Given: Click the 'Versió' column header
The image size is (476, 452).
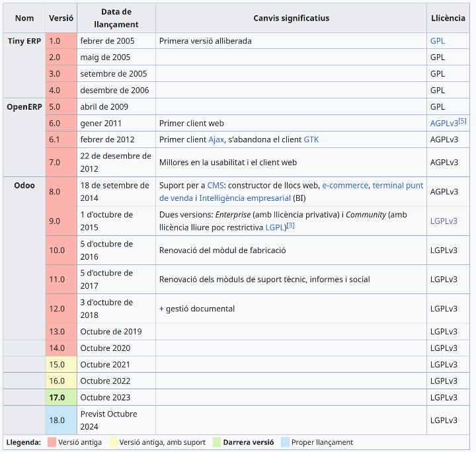Looking at the screenshot, I should point(61,19).
